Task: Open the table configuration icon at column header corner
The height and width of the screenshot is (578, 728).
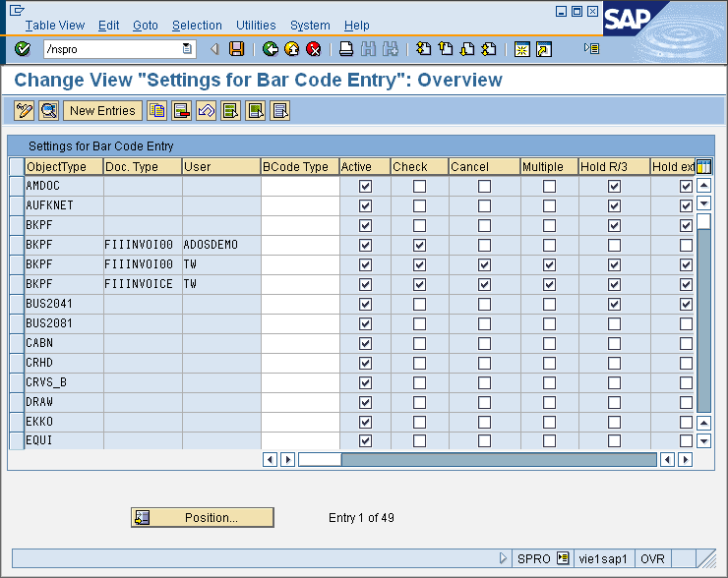Action: (x=703, y=167)
